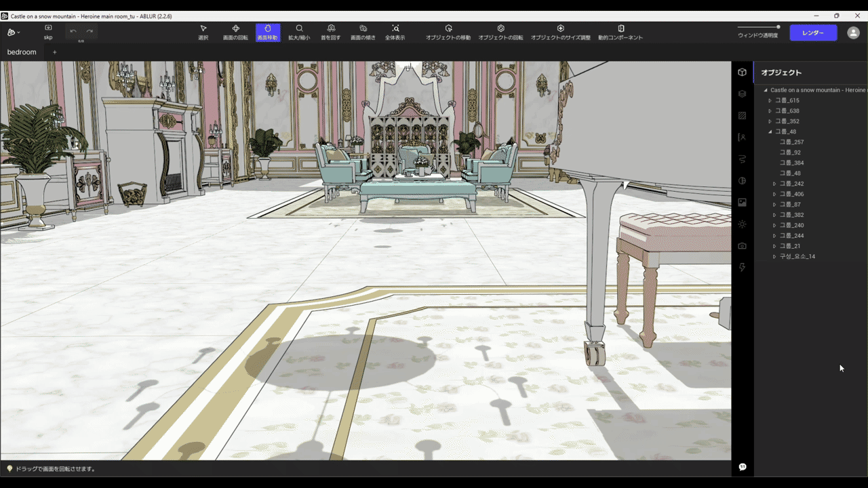Expand the 그룹_615 group arrow
Image resolution: width=868 pixels, height=488 pixels.
pos(770,100)
